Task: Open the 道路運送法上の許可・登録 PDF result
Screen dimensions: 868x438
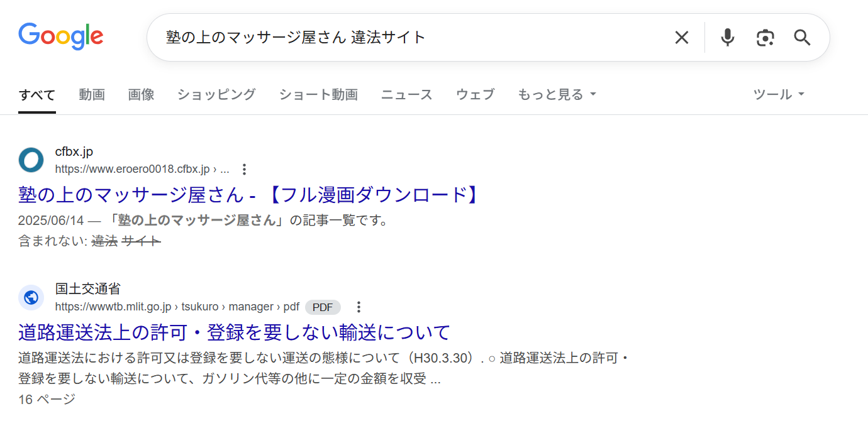Action: [233, 332]
